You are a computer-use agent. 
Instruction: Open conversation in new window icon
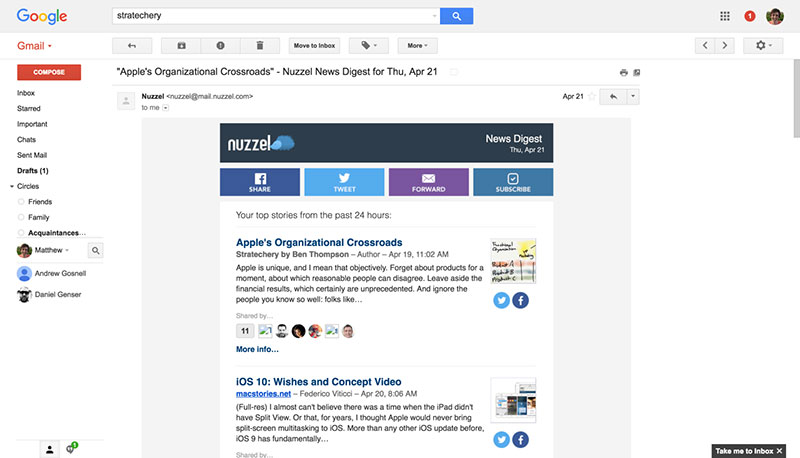[636, 72]
